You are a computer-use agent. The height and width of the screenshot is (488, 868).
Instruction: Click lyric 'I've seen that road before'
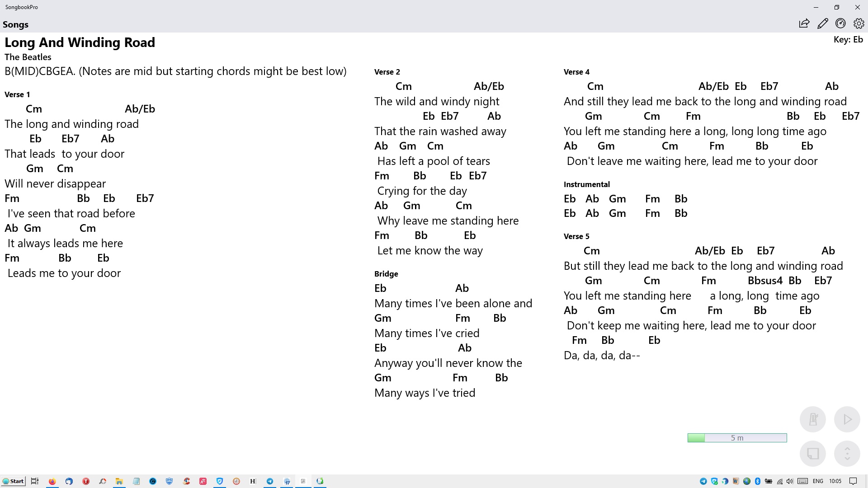pyautogui.click(x=71, y=214)
